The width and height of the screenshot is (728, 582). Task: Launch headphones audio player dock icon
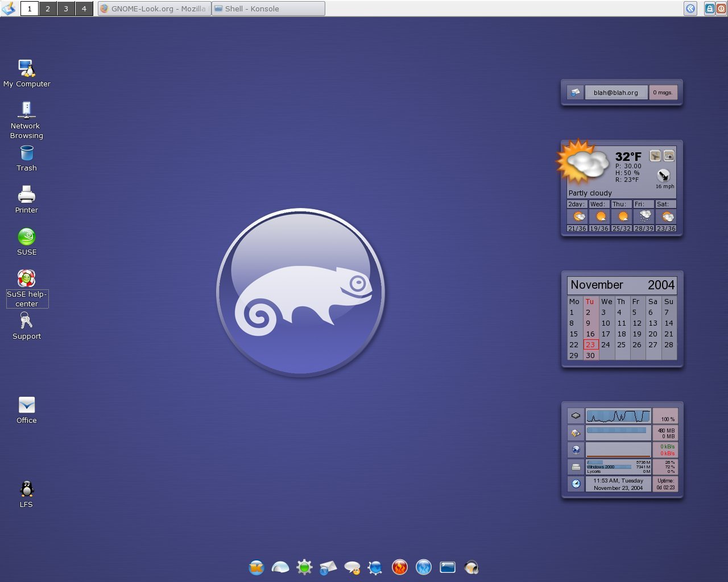coord(471,567)
